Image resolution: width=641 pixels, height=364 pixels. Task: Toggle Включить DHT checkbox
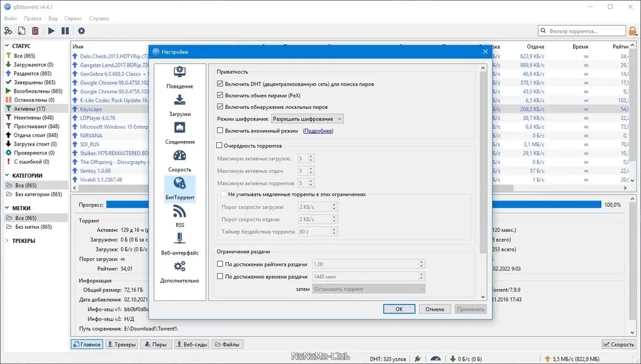pos(221,84)
